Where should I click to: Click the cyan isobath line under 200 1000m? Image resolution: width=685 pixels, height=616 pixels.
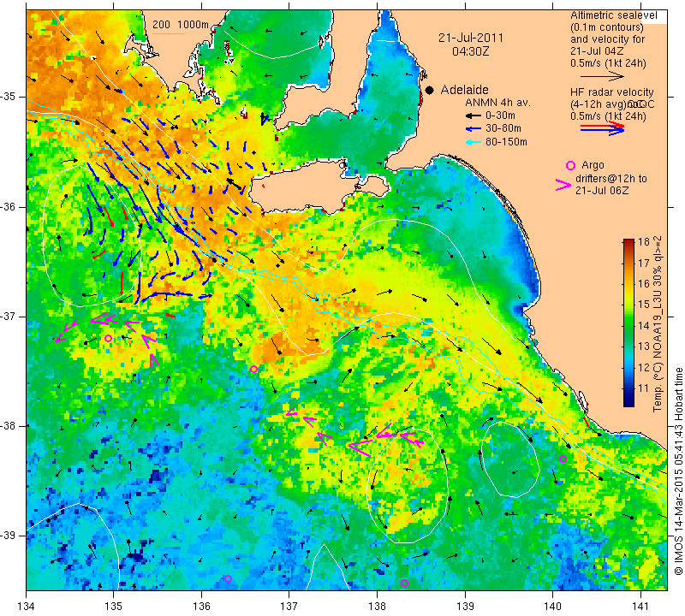tap(169, 33)
